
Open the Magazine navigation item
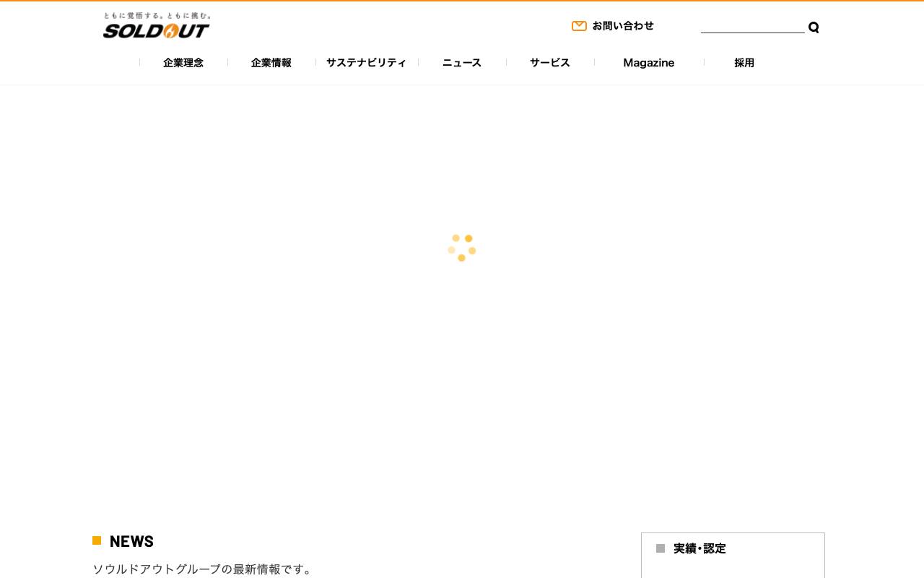pos(649,63)
